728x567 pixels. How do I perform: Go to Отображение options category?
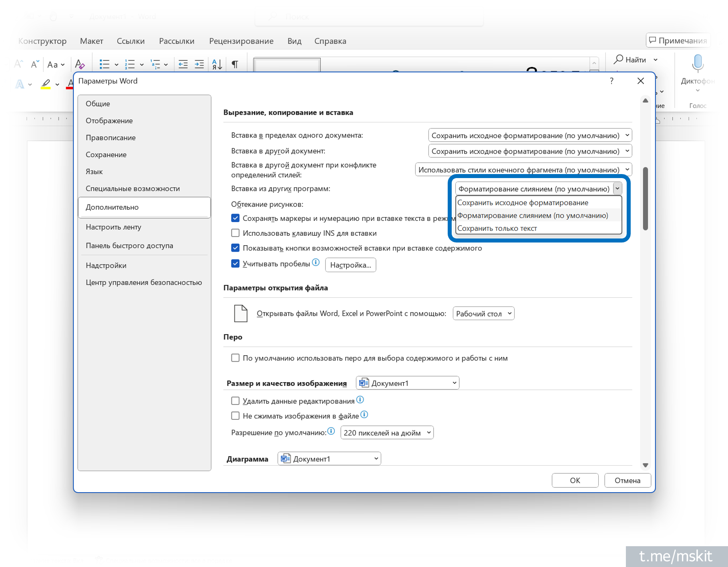click(144, 120)
